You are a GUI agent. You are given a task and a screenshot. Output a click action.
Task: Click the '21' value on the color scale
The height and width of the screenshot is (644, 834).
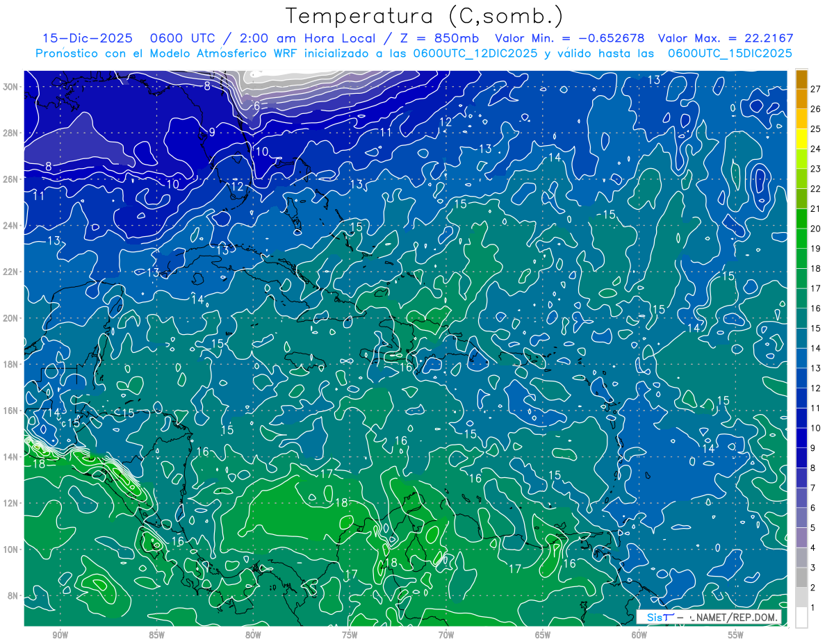coord(816,209)
